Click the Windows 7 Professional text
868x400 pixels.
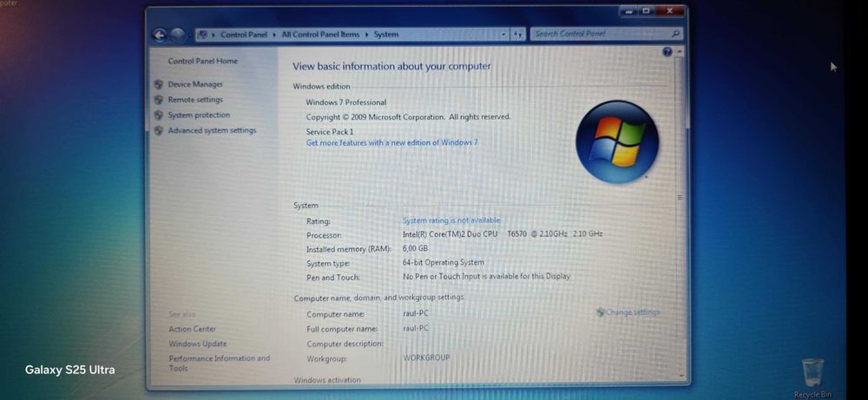[346, 102]
